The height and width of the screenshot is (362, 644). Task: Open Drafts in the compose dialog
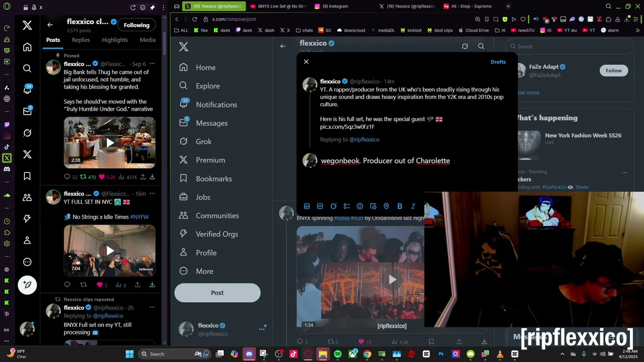pyautogui.click(x=498, y=62)
